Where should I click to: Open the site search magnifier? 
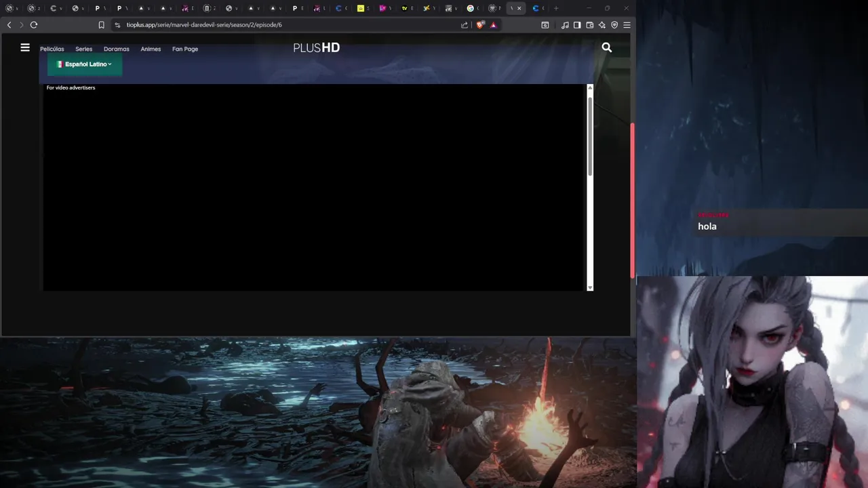click(607, 47)
